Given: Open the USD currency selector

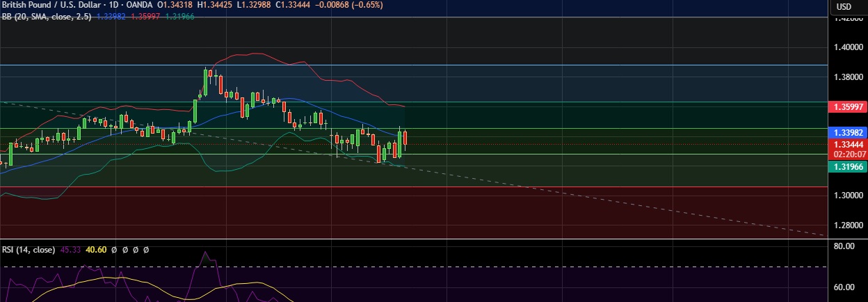Looking at the screenshot, I should click(x=844, y=6).
